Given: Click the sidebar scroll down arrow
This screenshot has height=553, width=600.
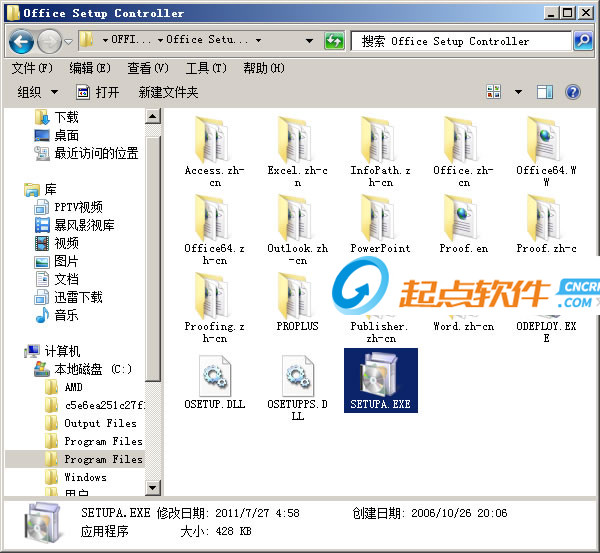Looking at the screenshot, I should click(x=153, y=488).
